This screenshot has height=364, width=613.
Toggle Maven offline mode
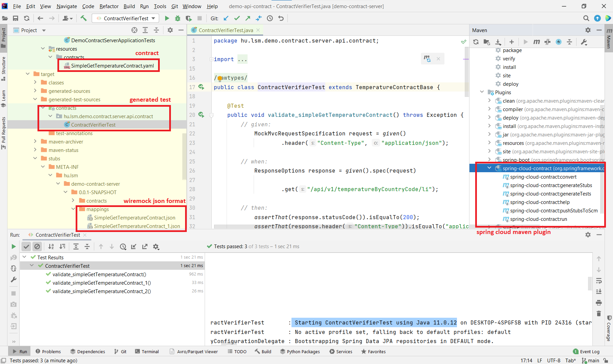[547, 42]
